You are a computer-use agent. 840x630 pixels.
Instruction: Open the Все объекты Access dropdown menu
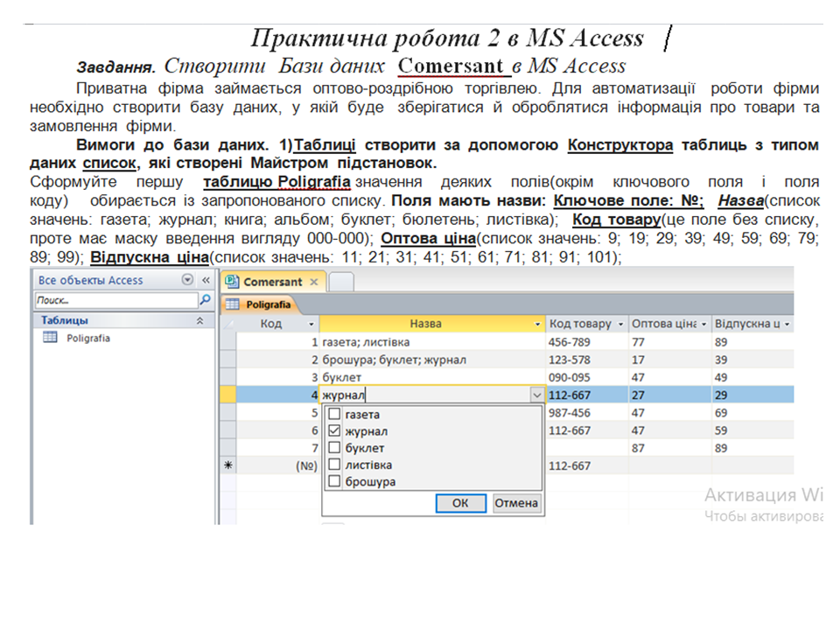(187, 280)
